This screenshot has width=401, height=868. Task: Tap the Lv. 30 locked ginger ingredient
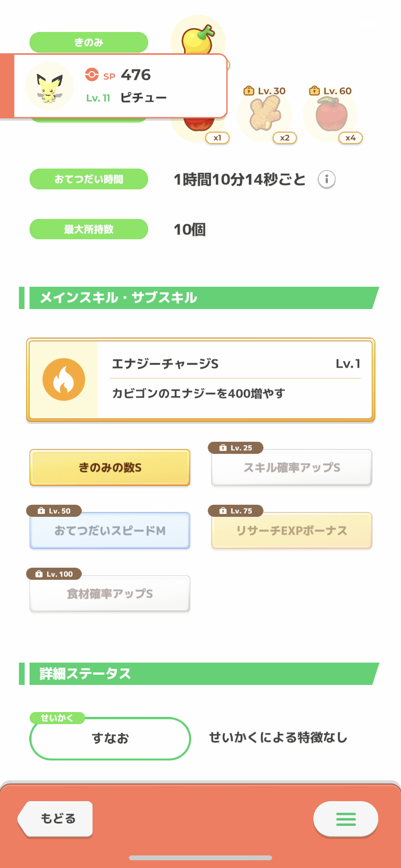coord(264,115)
